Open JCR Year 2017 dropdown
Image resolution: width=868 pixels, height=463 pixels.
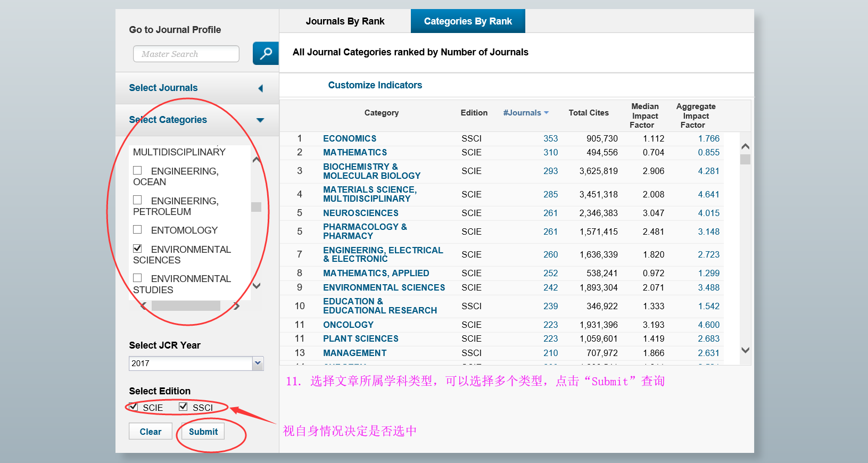258,363
